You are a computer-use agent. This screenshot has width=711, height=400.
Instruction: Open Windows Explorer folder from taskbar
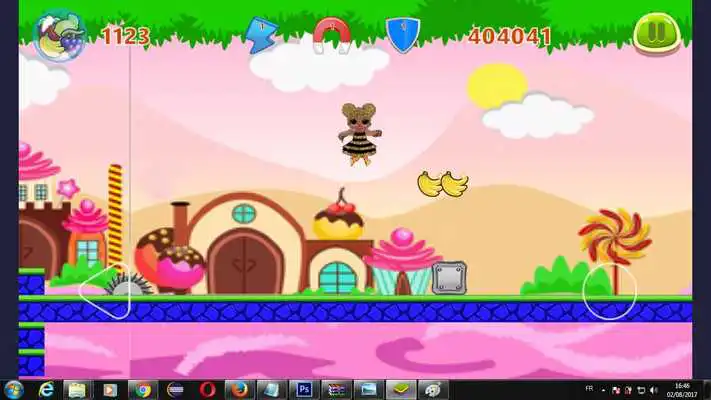click(78, 390)
